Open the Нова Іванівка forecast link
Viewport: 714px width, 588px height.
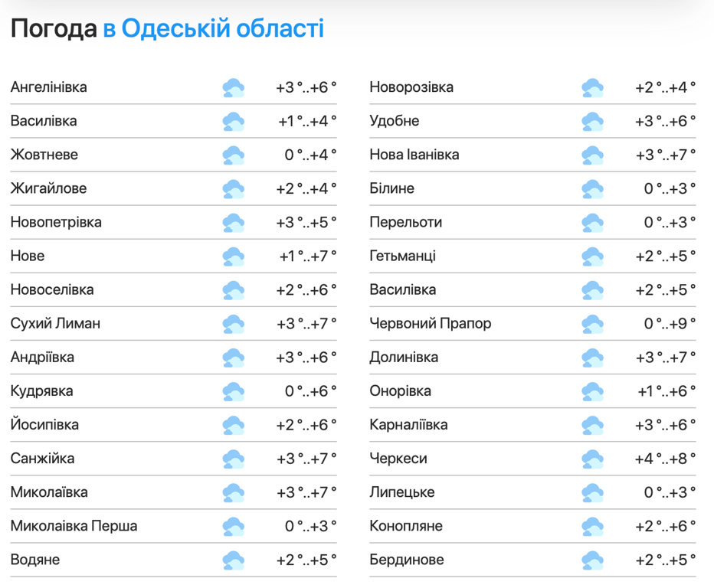414,155
